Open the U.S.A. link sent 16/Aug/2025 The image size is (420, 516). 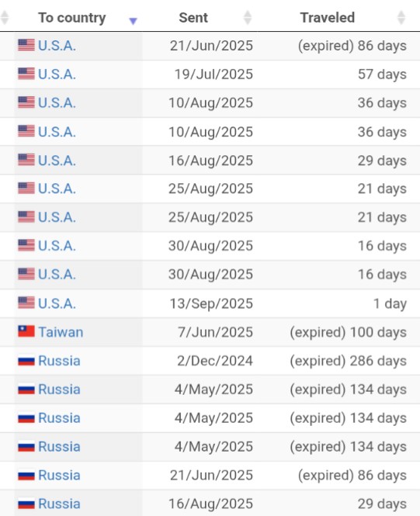click(57, 161)
